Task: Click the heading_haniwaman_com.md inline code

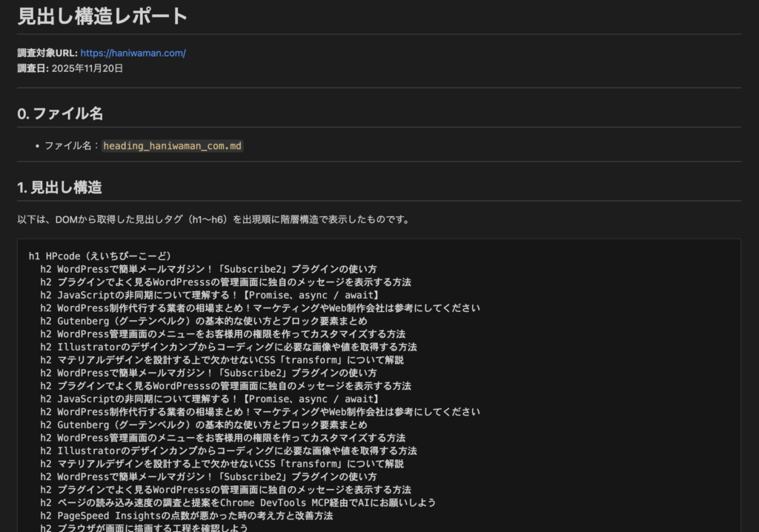Action: [172, 146]
